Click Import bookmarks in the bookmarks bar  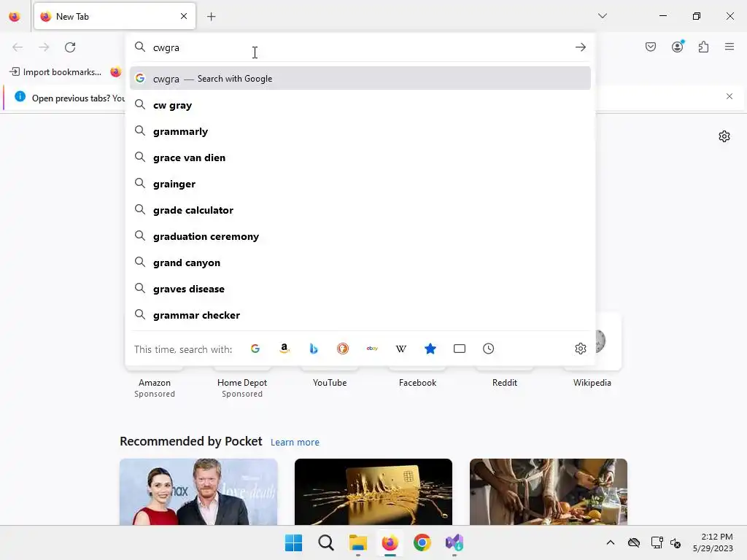click(55, 72)
